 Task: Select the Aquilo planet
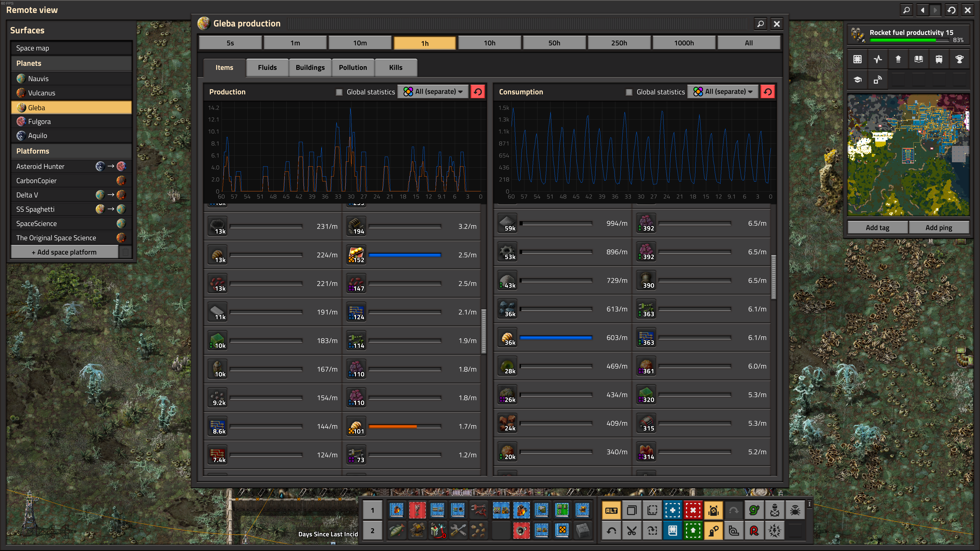click(x=71, y=135)
